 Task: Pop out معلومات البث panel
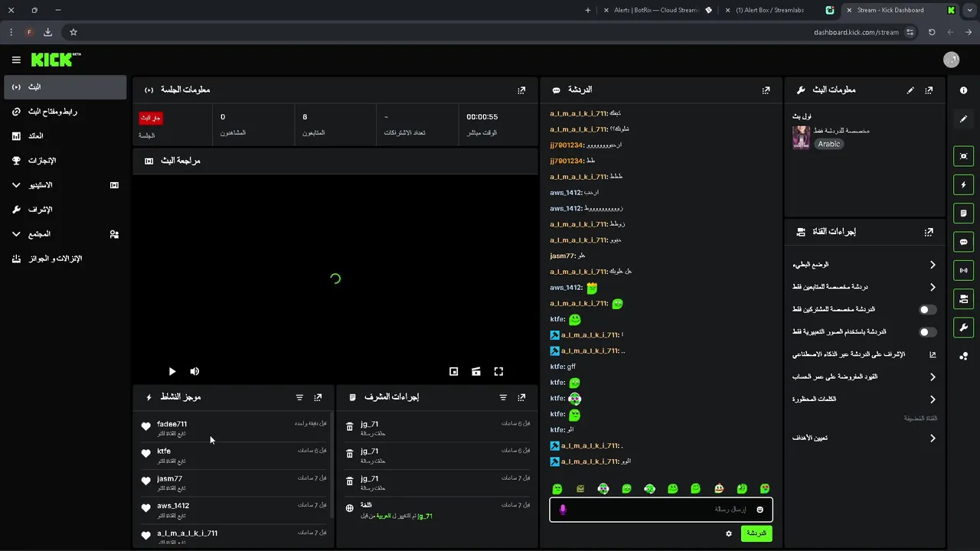point(929,90)
